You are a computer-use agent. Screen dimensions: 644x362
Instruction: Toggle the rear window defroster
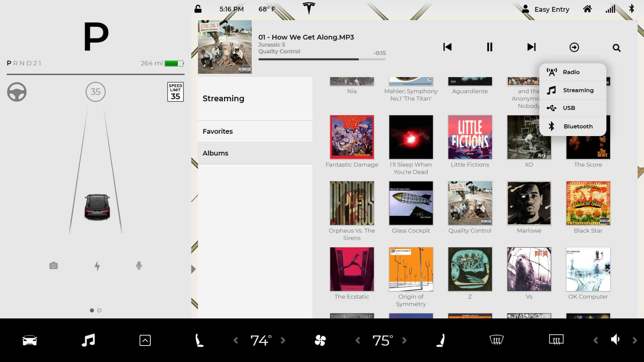(556, 340)
